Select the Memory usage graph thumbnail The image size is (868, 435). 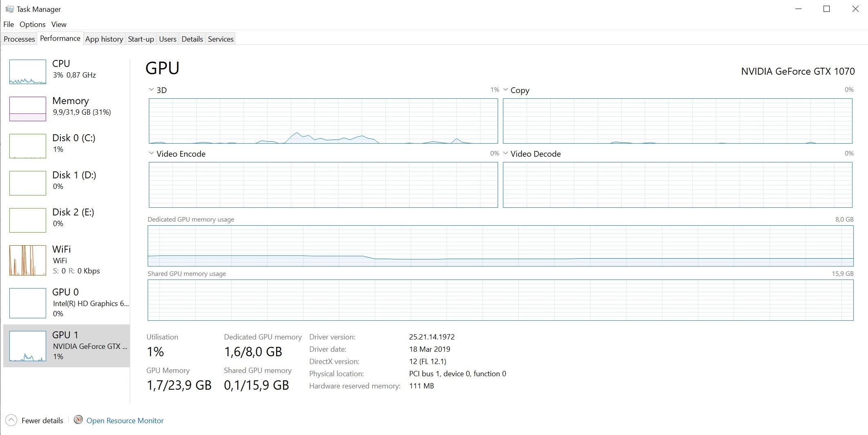(x=28, y=109)
